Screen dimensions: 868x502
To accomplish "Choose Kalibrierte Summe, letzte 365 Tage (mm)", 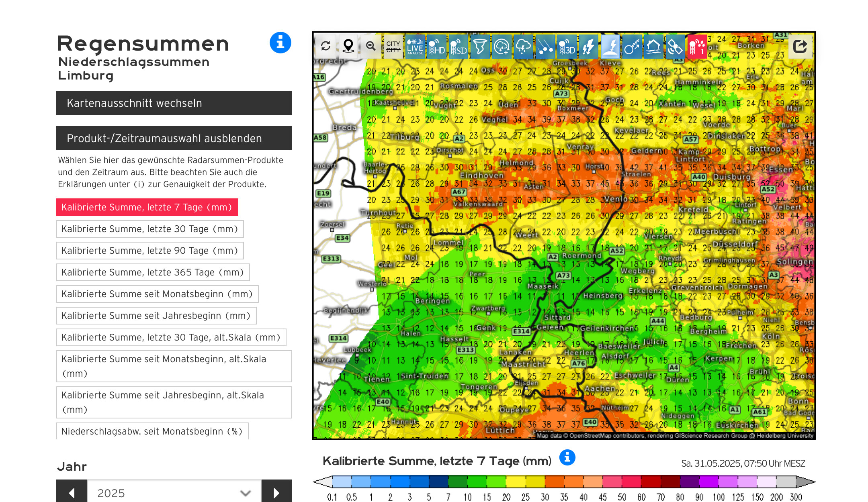I will pyautogui.click(x=153, y=272).
